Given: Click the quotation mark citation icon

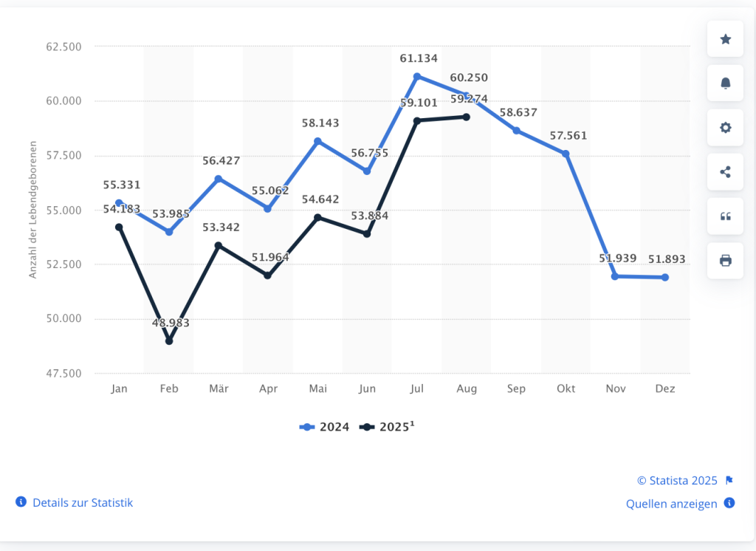Looking at the screenshot, I should click(725, 216).
